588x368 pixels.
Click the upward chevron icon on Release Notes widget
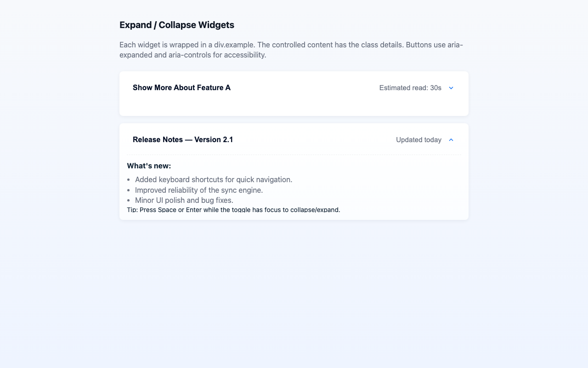pos(451,139)
